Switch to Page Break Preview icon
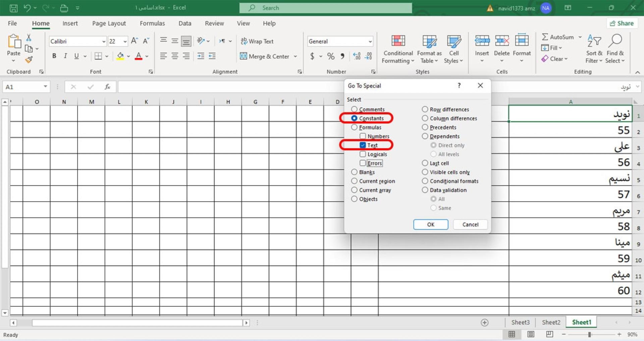This screenshot has width=644, height=341. (549, 334)
